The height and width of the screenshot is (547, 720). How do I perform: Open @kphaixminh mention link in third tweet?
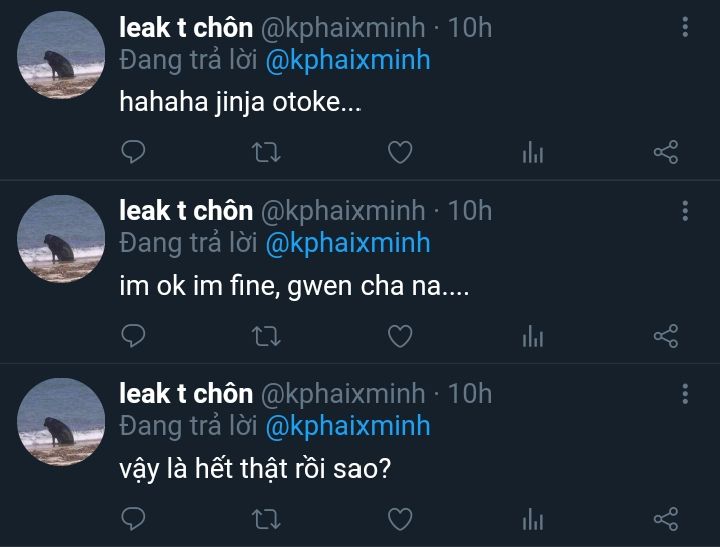pyautogui.click(x=347, y=426)
